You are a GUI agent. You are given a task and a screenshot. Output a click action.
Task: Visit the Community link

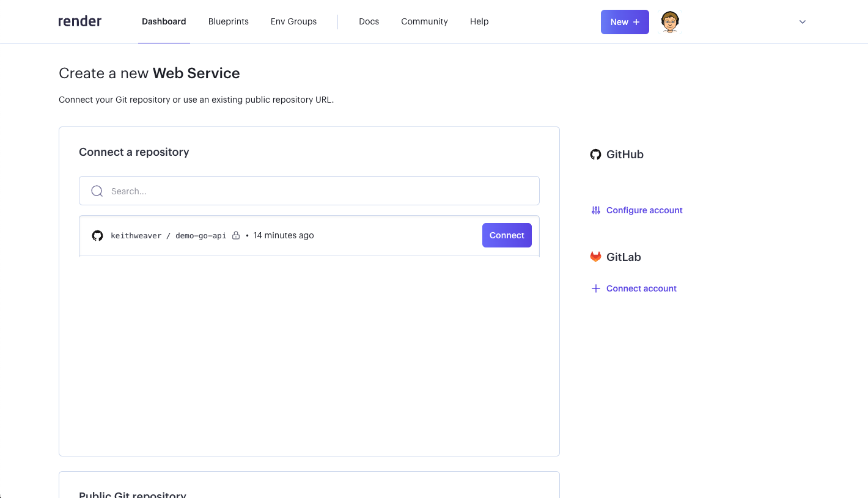click(424, 21)
